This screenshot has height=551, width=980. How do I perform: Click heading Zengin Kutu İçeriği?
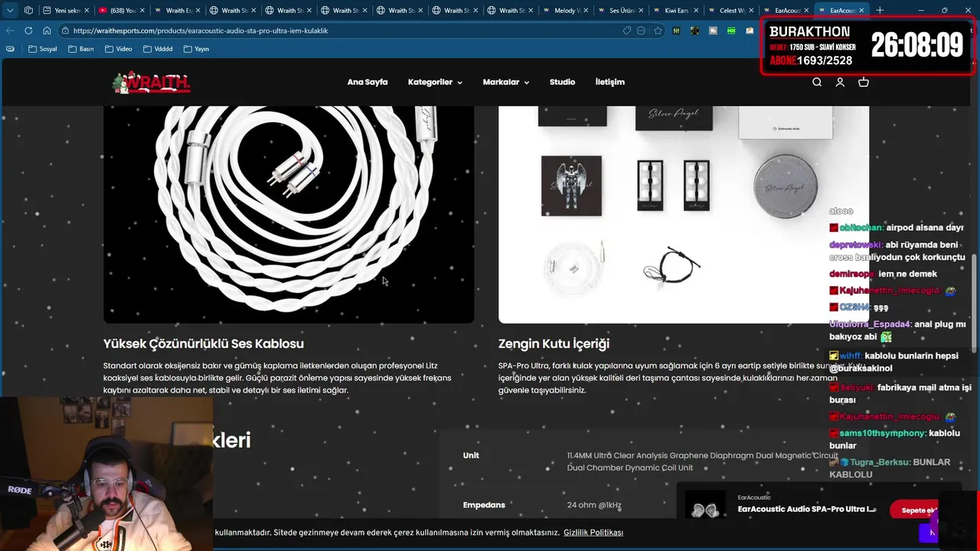[554, 344]
